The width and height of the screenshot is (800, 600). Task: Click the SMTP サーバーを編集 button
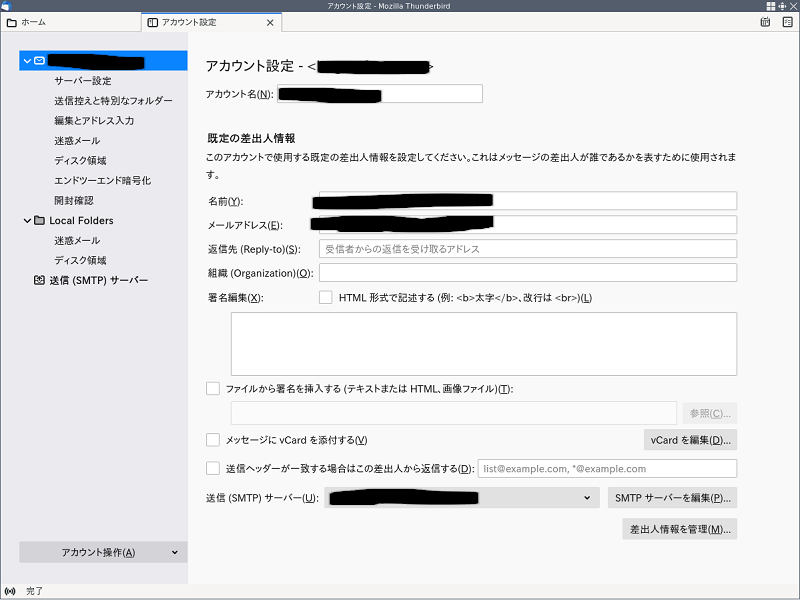point(671,497)
